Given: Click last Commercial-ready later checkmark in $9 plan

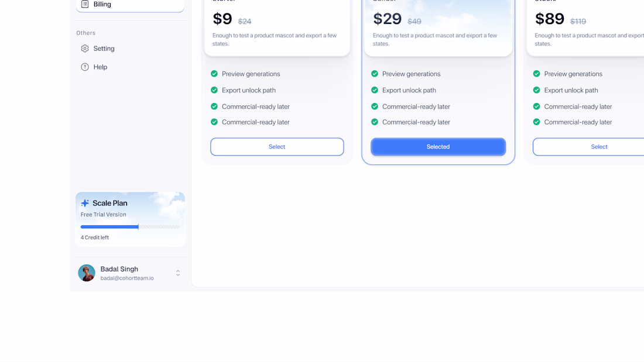Looking at the screenshot, I should (x=214, y=122).
